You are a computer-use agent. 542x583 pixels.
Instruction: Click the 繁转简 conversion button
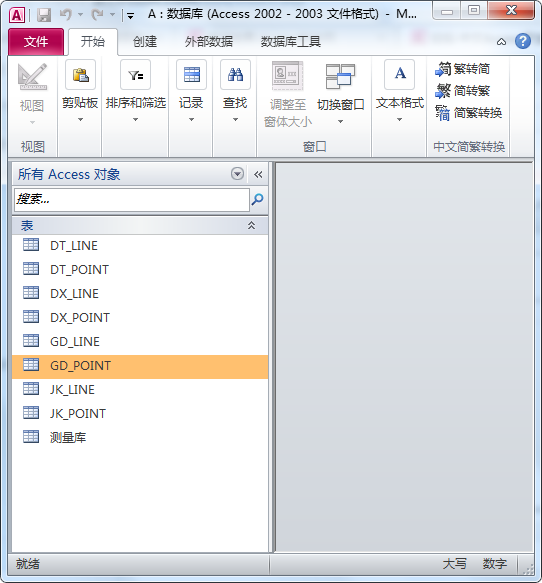tap(462, 69)
